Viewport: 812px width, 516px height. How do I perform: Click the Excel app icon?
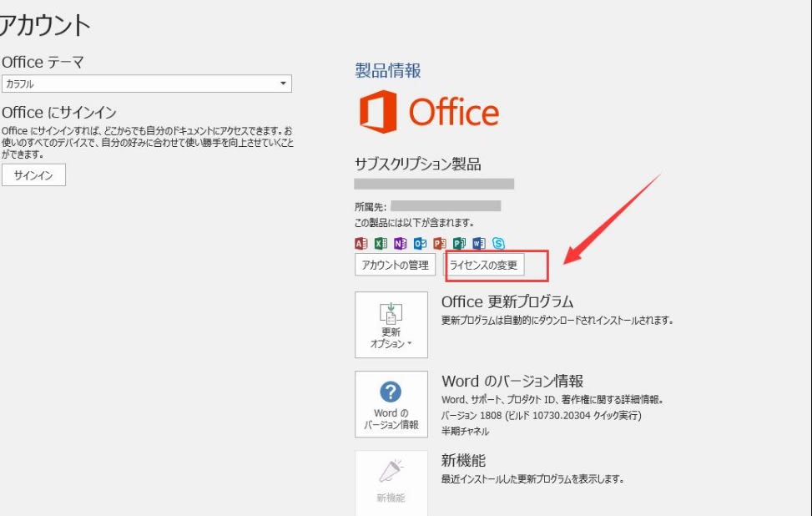381,243
